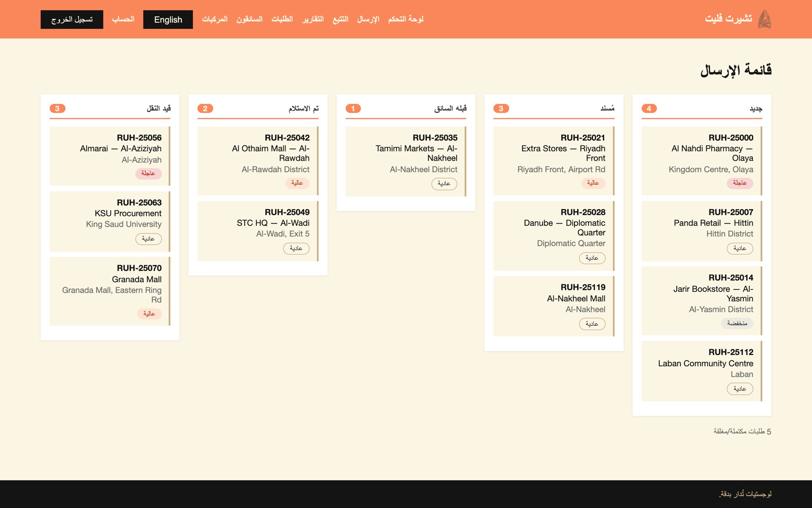
Task: Navigate to الطلبات orders menu
Action: pos(282,19)
